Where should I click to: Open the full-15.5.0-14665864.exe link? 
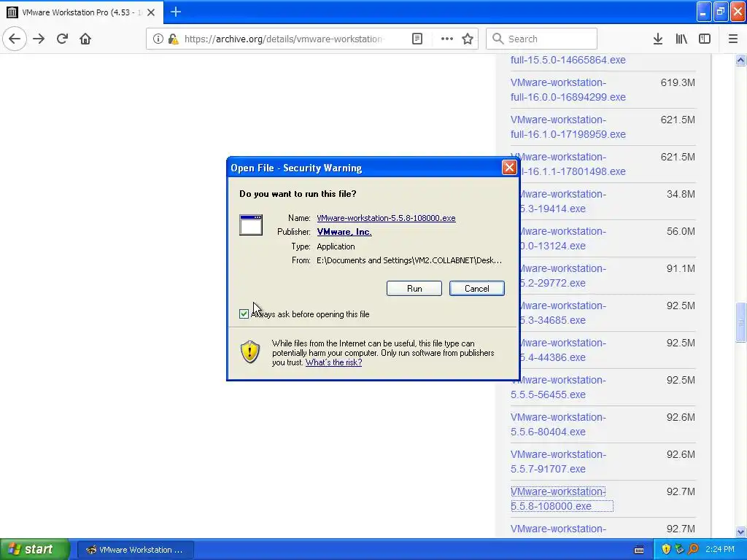pyautogui.click(x=568, y=60)
